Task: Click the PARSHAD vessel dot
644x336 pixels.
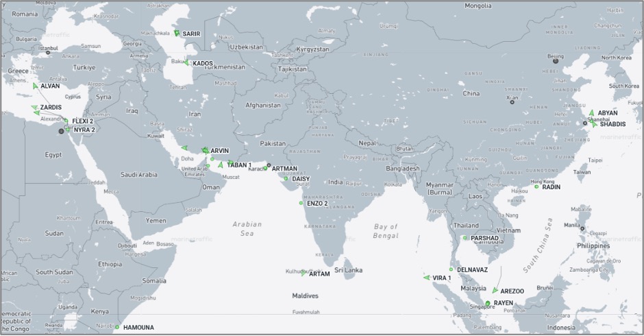Action: click(465, 238)
